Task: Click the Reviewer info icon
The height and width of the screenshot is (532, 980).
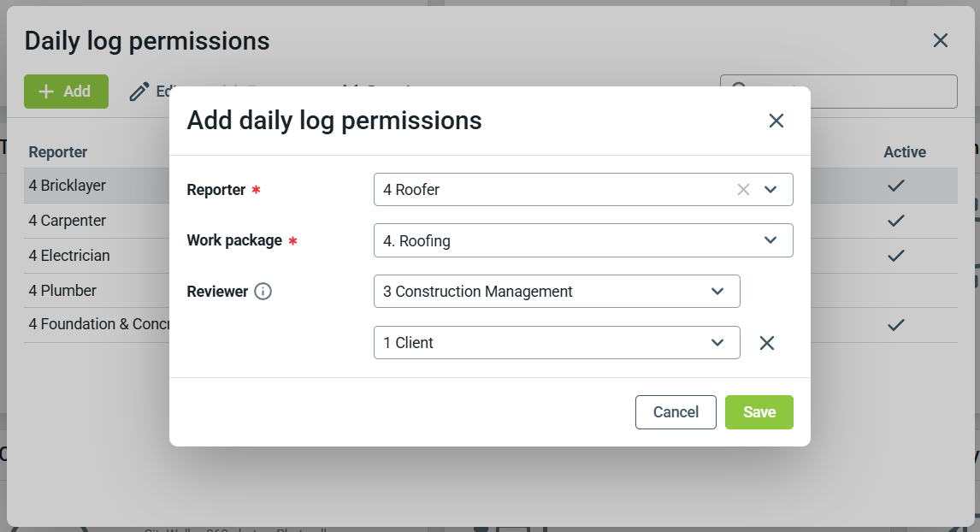Action: pyautogui.click(x=263, y=292)
